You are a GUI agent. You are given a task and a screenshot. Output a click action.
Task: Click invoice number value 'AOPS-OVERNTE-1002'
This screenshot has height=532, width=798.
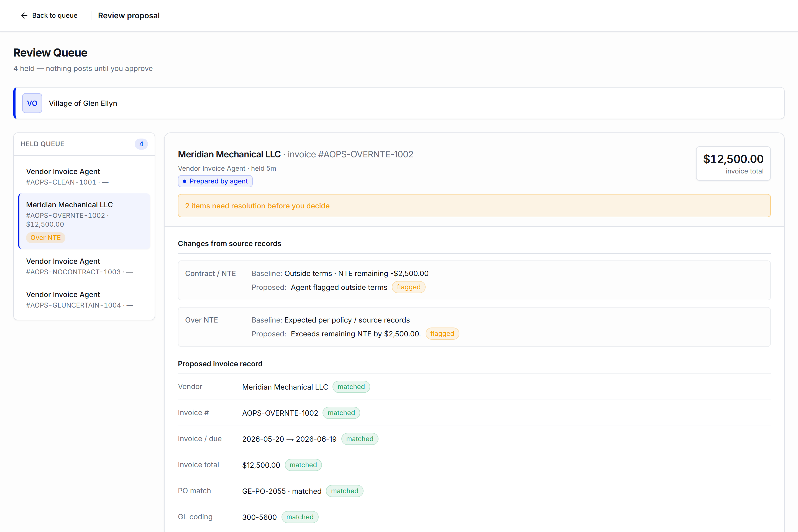click(280, 413)
